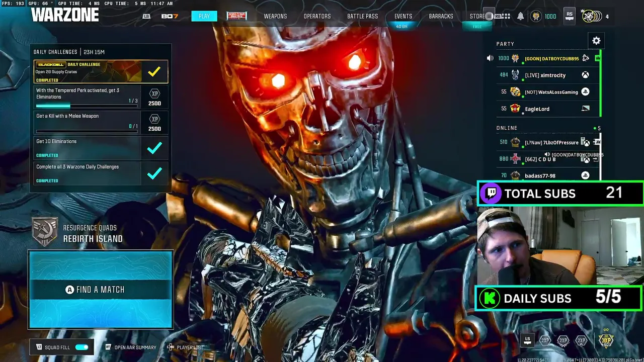Click the WARZONE logo
The image size is (644, 362).
tap(65, 15)
